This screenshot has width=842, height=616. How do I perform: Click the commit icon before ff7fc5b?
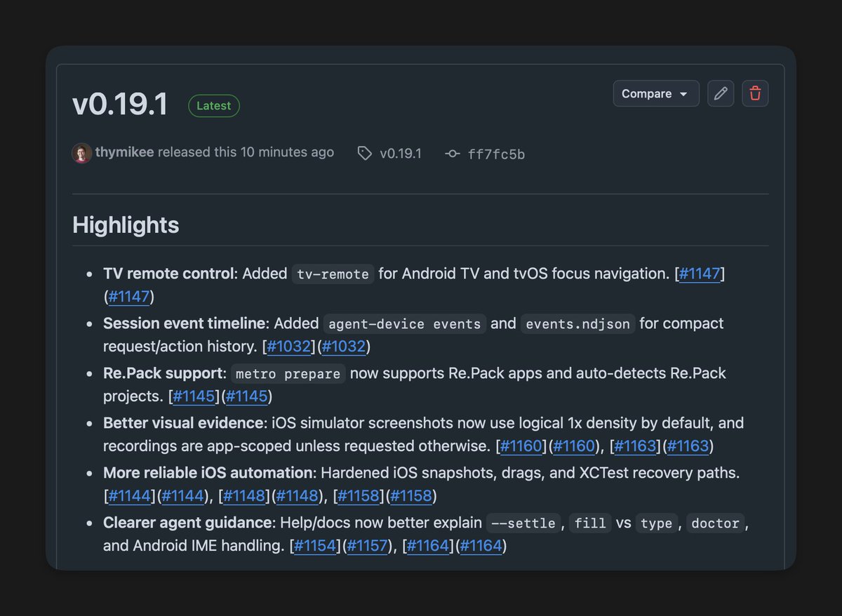[453, 154]
